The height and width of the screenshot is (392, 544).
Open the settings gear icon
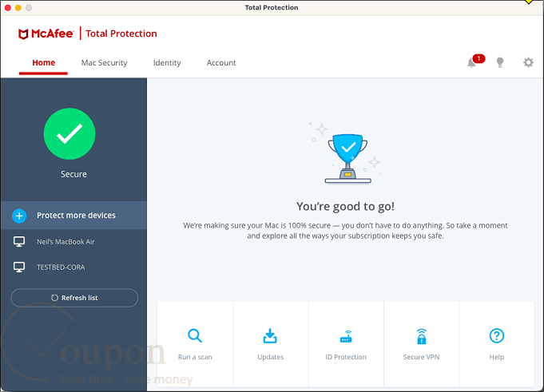[x=528, y=63]
